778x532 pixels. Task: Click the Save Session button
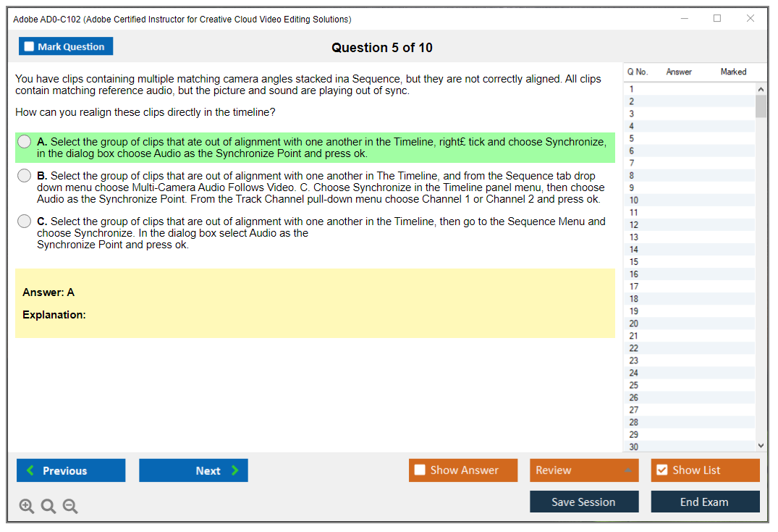click(584, 502)
